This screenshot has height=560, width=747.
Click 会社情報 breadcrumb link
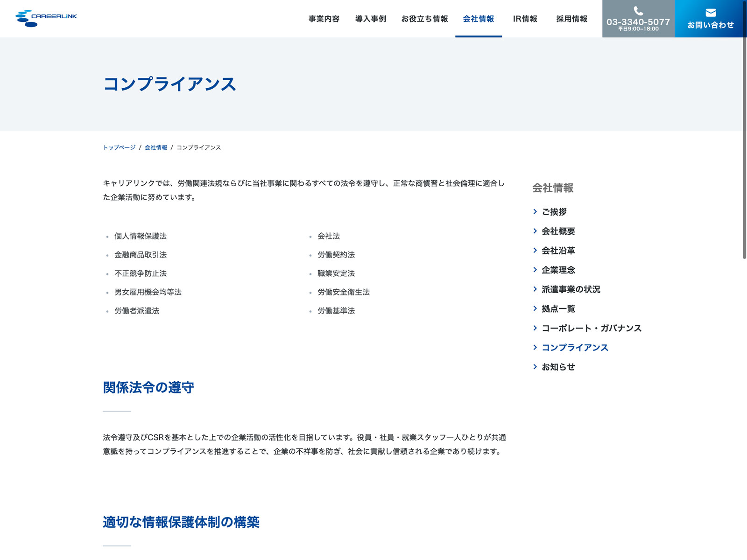tap(156, 147)
